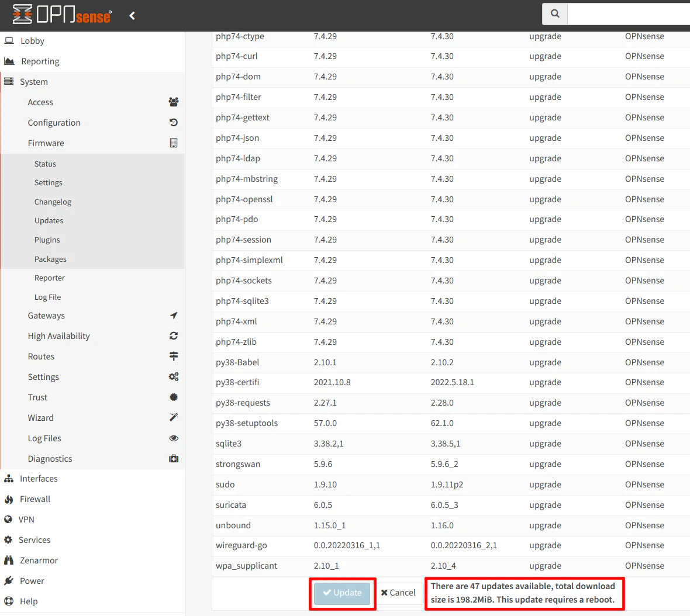
Task: Open the Power menu
Action: (32, 581)
